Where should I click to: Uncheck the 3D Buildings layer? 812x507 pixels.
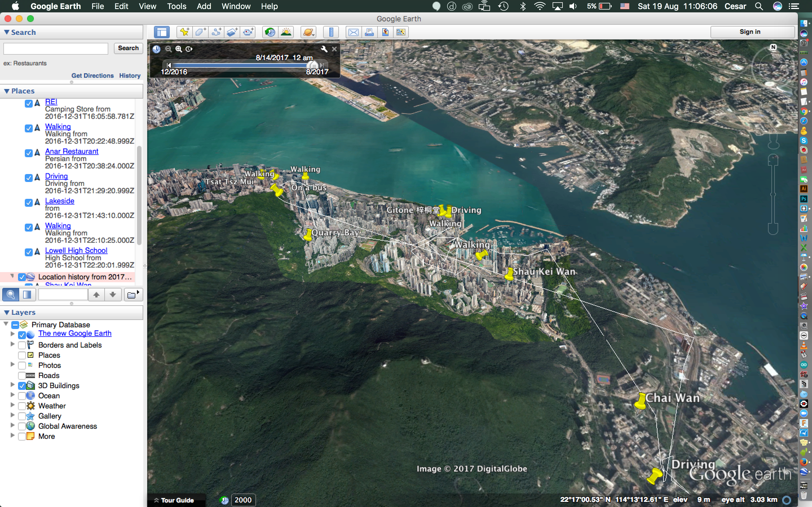click(x=22, y=386)
